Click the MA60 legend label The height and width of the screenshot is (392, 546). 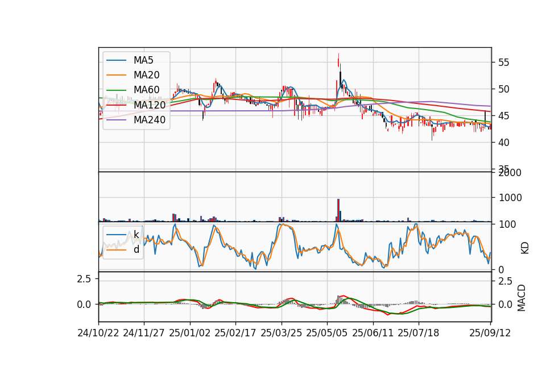[x=147, y=90]
